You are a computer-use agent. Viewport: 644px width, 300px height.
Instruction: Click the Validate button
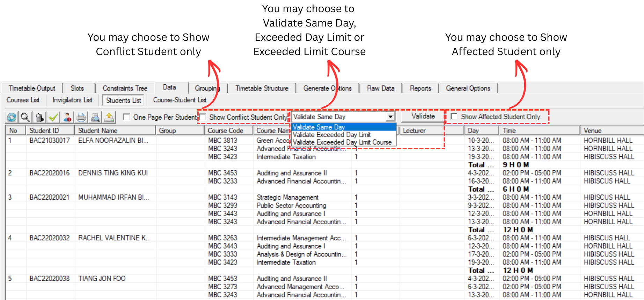[423, 116]
